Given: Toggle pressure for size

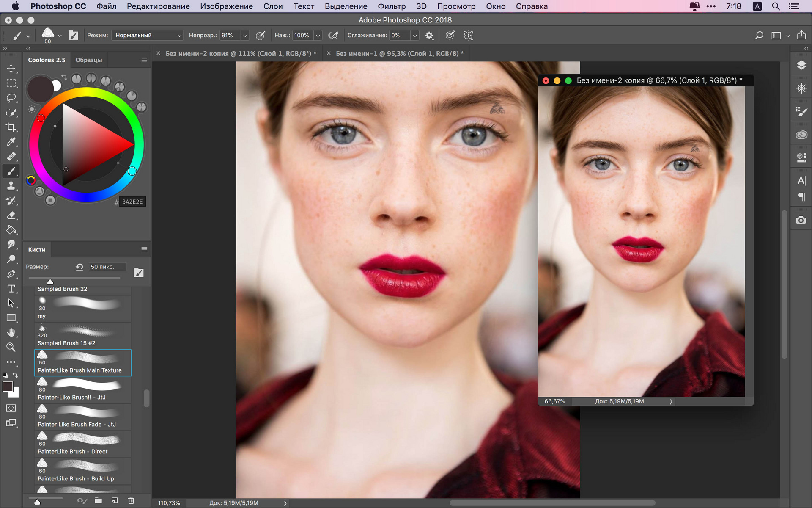Looking at the screenshot, I should pyautogui.click(x=450, y=36).
